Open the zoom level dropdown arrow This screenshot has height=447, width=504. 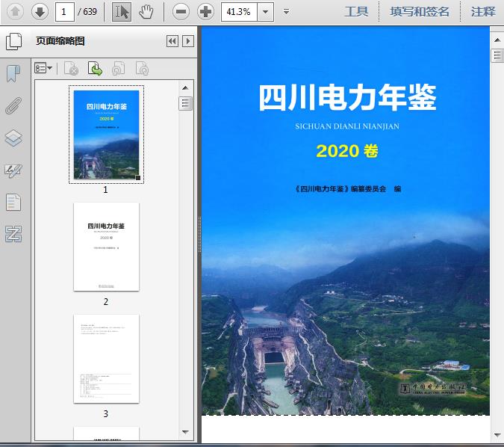[x=266, y=12]
